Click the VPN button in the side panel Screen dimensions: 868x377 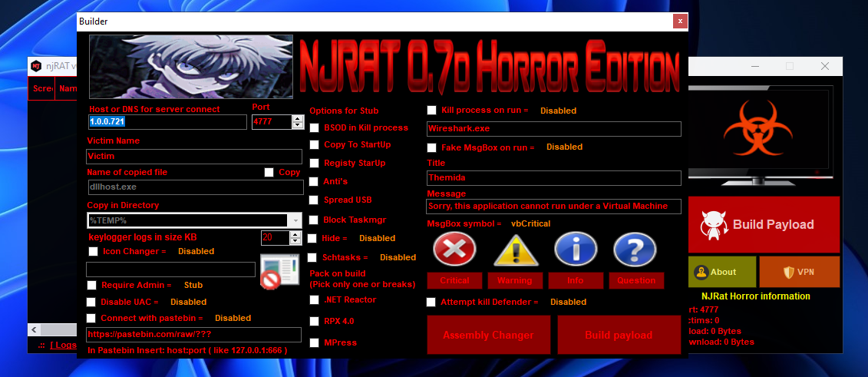[800, 272]
